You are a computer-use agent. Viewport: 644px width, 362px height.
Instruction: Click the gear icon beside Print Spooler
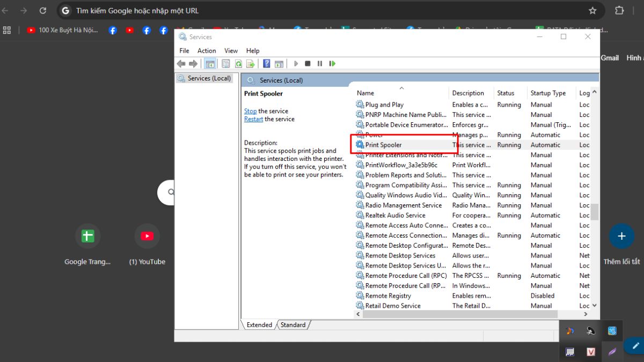[360, 145]
